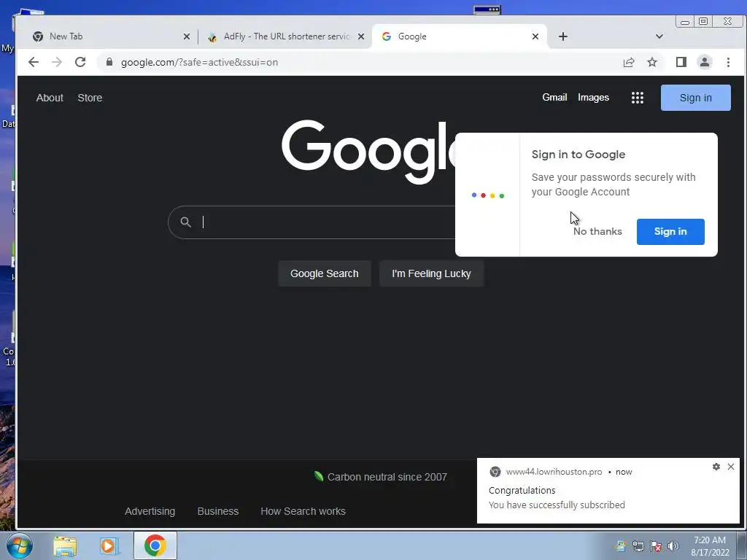Viewport: 747px width, 560px height.
Task: Close the AdFly tab
Action: pos(361,36)
